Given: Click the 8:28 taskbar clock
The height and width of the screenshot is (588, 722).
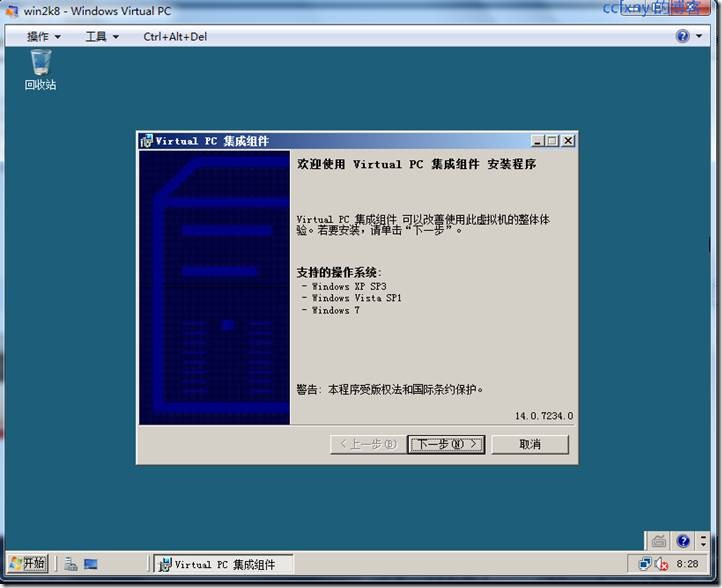Looking at the screenshot, I should click(687, 564).
